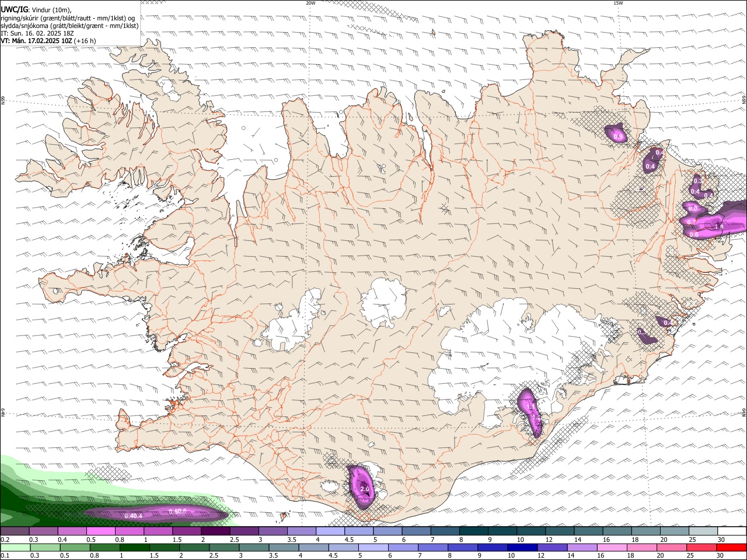Click the 0.9 snowfall value in northeast Iceland
Image resolution: width=747 pixels, height=560 pixels.
pos(618,136)
